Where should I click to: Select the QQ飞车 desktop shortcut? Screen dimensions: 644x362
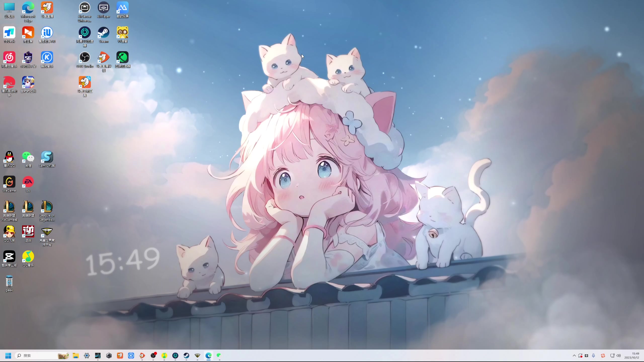[9, 234]
